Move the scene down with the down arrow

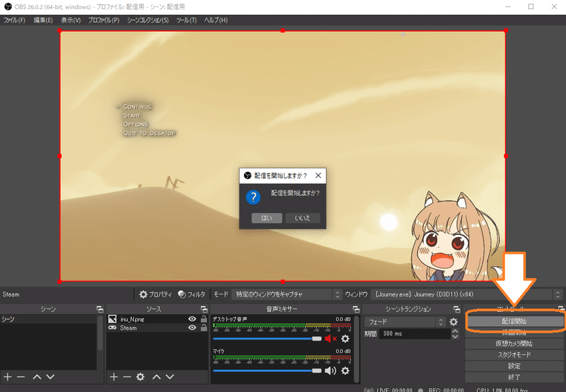tap(50, 377)
